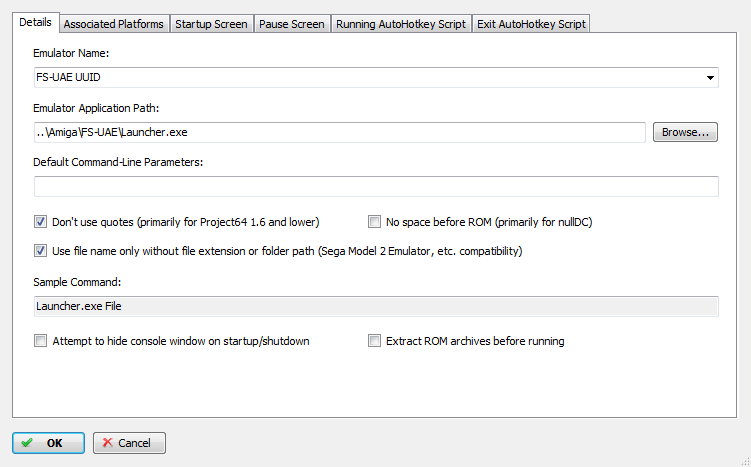Click the red X icon on Cancel
The height and width of the screenshot is (467, 751).
108,443
